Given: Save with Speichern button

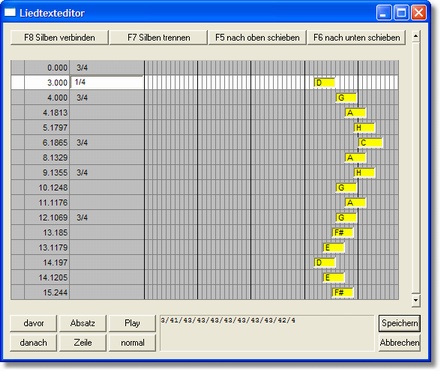Looking at the screenshot, I should (x=399, y=323).
